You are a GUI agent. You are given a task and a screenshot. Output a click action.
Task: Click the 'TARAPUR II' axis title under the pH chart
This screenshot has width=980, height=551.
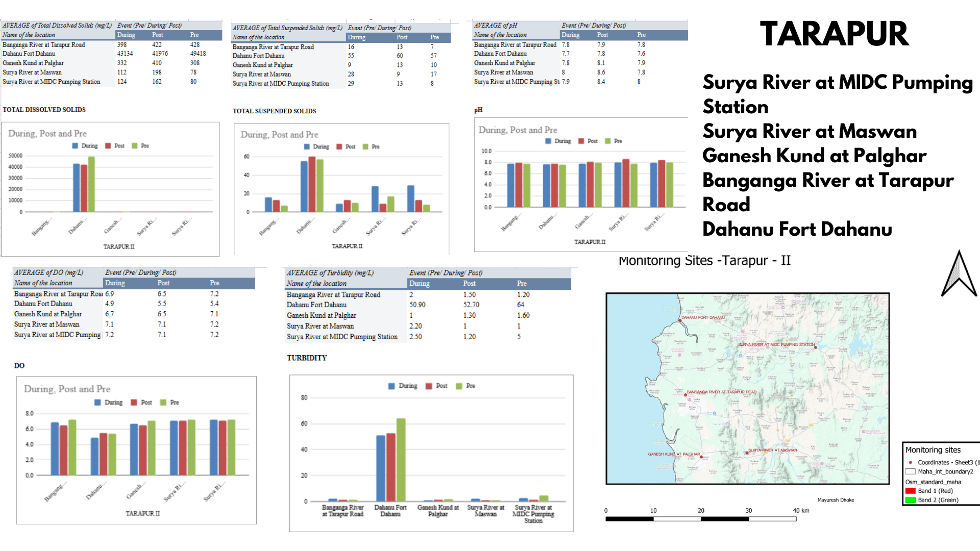pos(590,242)
